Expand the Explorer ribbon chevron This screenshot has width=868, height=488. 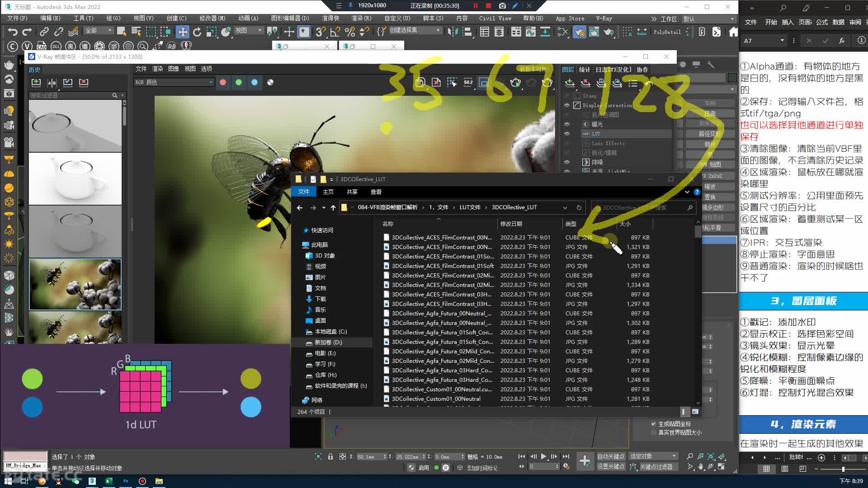point(687,192)
